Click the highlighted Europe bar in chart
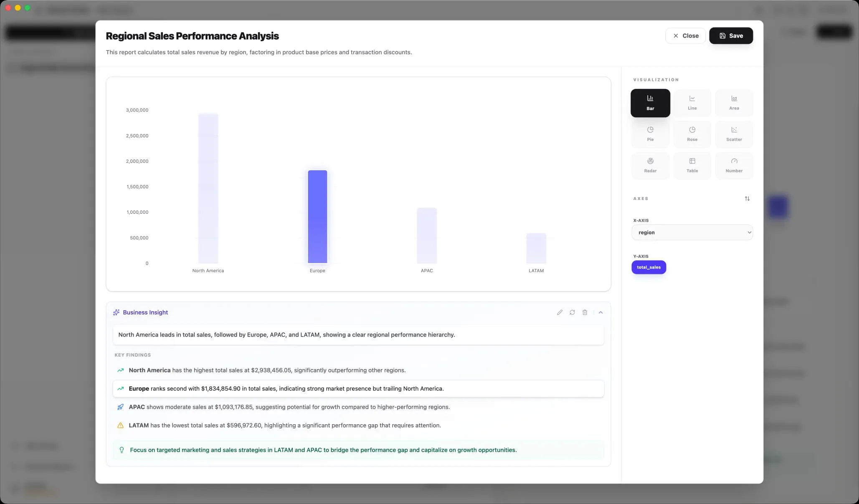This screenshot has width=859, height=504. pos(317,217)
